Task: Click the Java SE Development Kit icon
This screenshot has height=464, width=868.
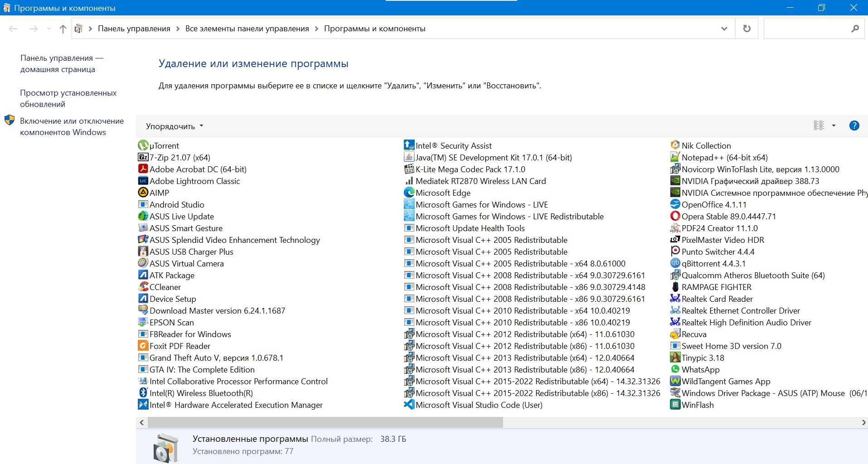Action: coord(409,157)
